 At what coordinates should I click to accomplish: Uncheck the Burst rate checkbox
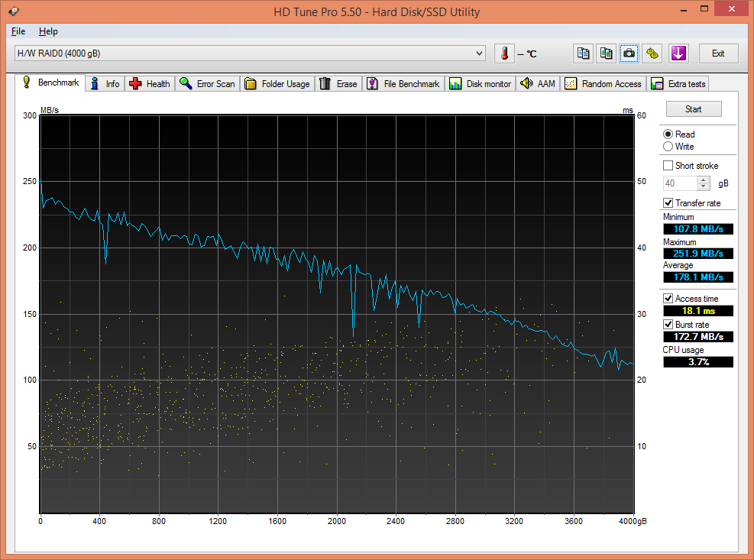coord(668,324)
